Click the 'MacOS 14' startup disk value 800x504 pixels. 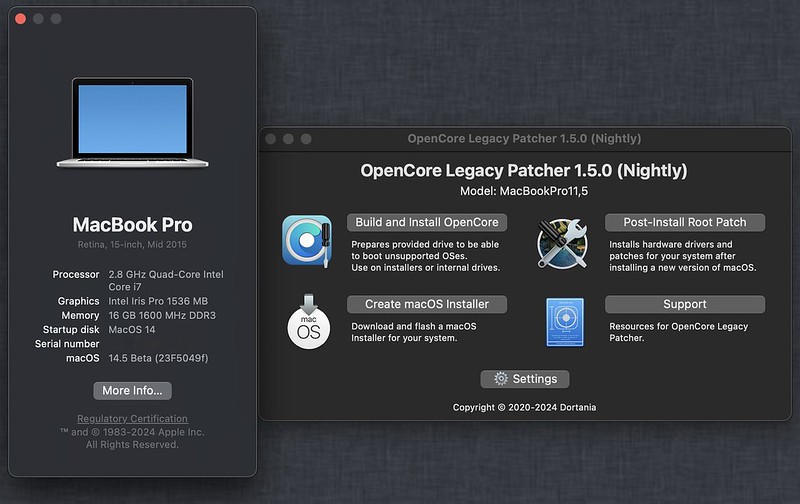(x=132, y=330)
